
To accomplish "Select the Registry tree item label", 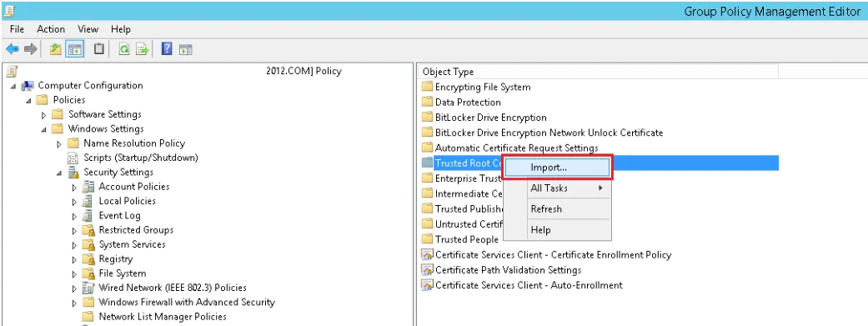I will coord(115,258).
